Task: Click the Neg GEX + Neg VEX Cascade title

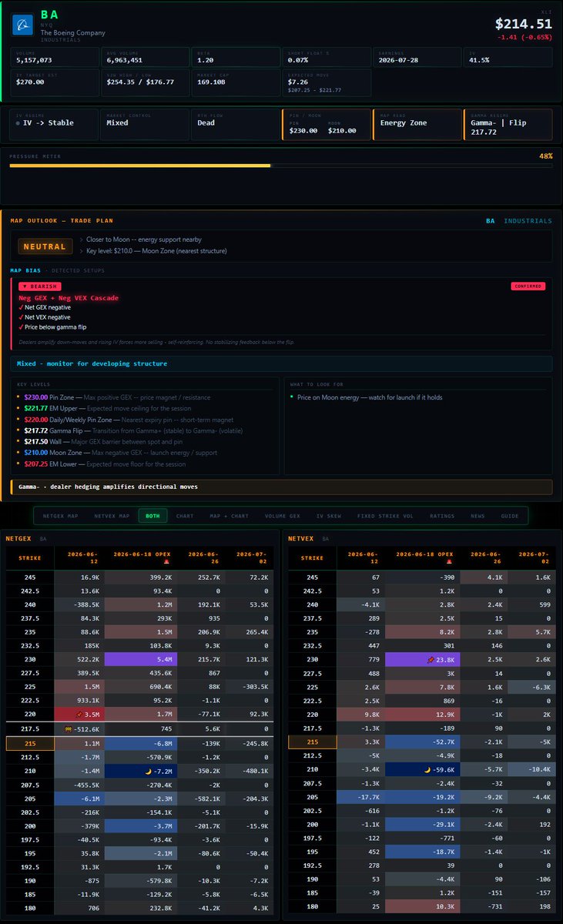Action: 69,297
